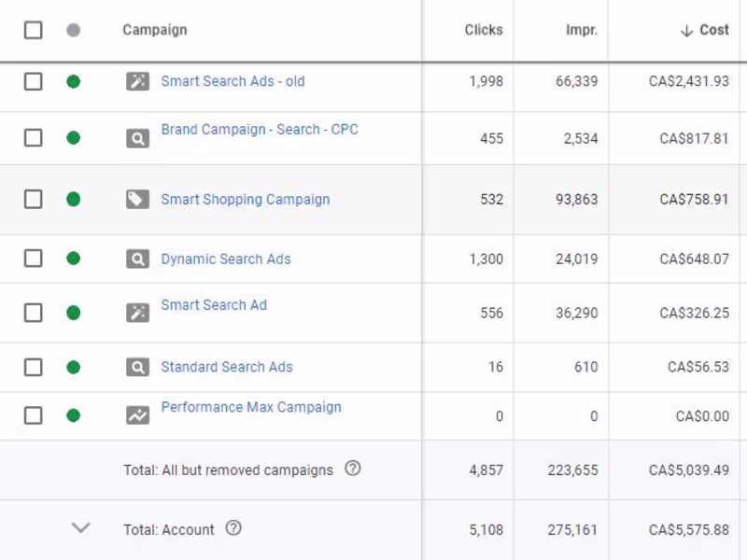Open Brand Campaign - Search - CPC link
The height and width of the screenshot is (560, 747).
pos(259,130)
